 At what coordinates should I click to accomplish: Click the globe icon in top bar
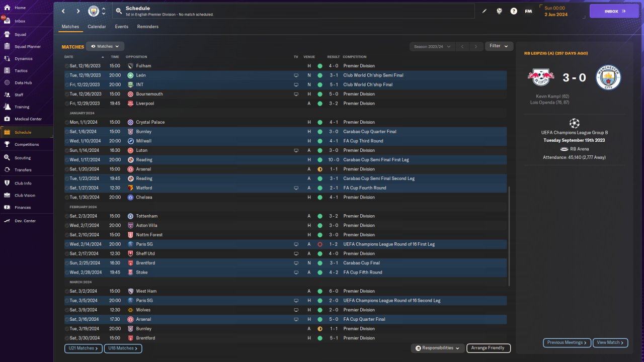[499, 11]
